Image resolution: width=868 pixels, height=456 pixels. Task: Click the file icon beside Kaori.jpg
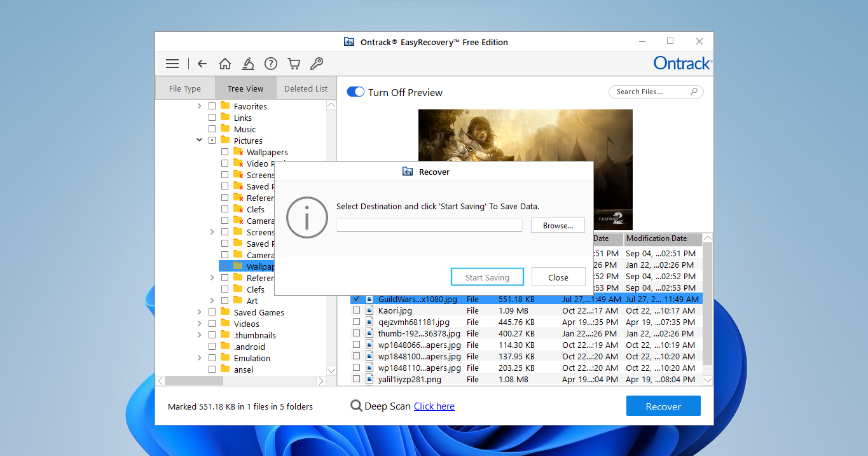tap(369, 310)
